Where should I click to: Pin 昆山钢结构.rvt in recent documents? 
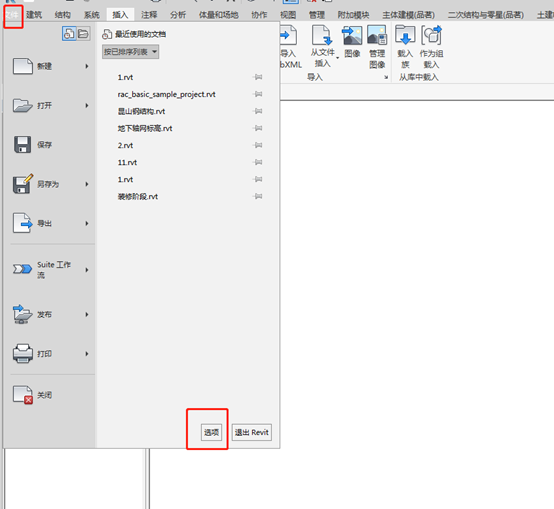click(258, 111)
